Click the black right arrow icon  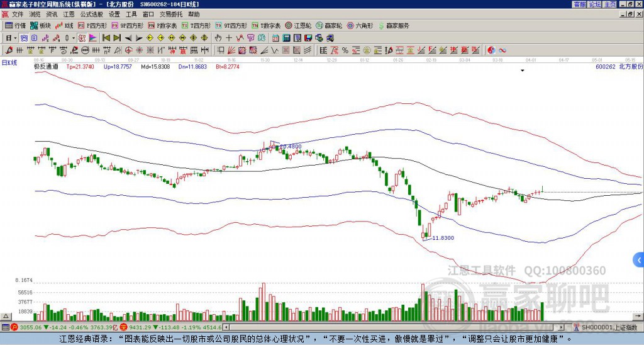(139, 38)
